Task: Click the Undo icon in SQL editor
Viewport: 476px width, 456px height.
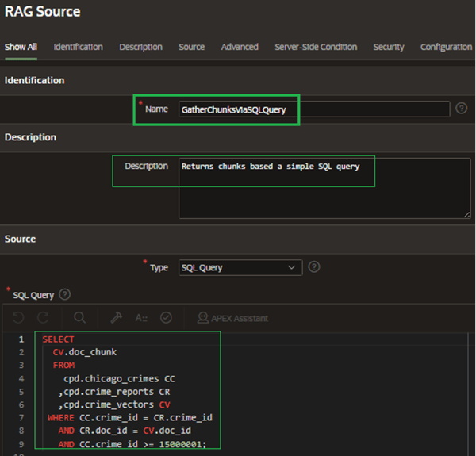Action: pos(19,318)
